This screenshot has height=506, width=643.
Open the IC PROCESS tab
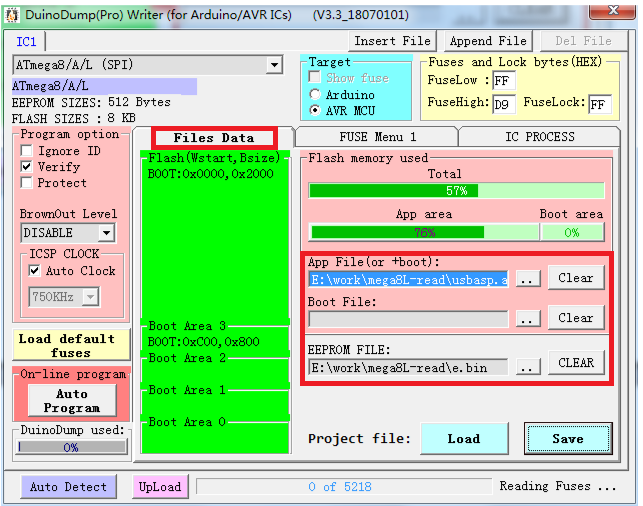540,137
